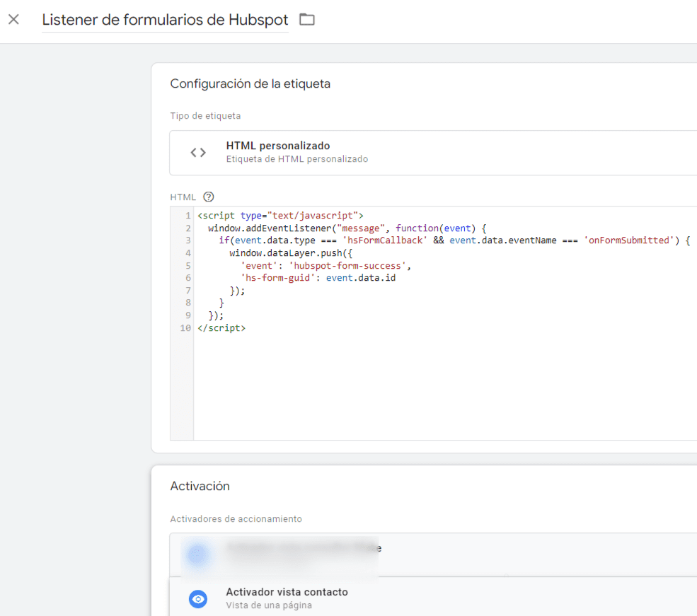Click the custom HTML code brackets icon
The width and height of the screenshot is (697, 616).
pos(198,152)
